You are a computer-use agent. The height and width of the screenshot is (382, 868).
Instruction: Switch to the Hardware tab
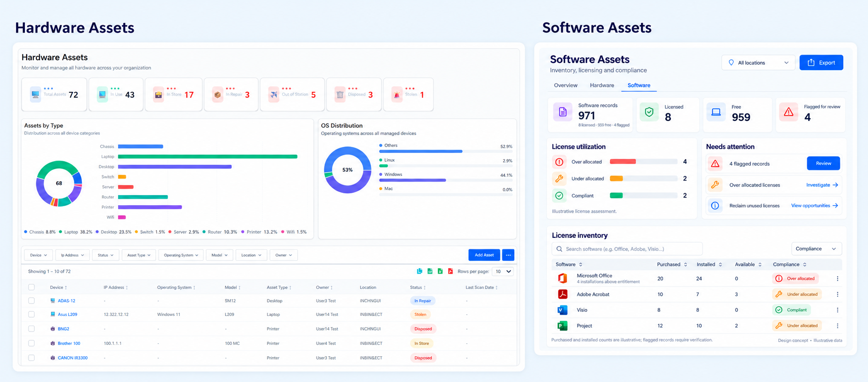point(602,85)
